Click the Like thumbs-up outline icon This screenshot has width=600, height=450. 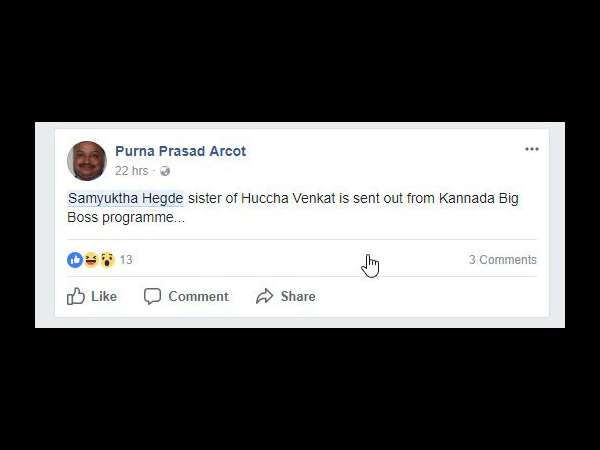point(76,296)
